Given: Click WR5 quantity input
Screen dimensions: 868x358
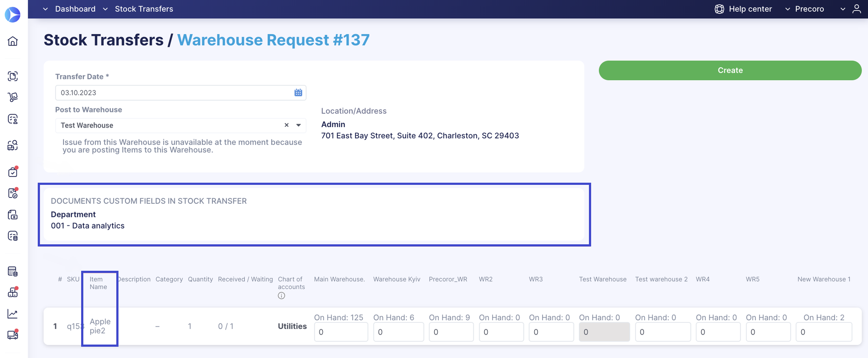Looking at the screenshot, I should click(768, 332).
